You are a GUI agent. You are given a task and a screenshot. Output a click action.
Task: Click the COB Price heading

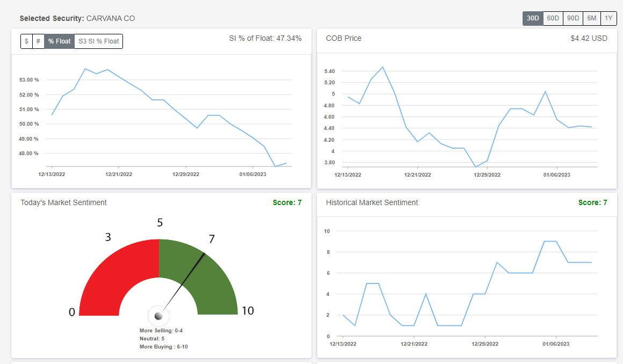[344, 38]
